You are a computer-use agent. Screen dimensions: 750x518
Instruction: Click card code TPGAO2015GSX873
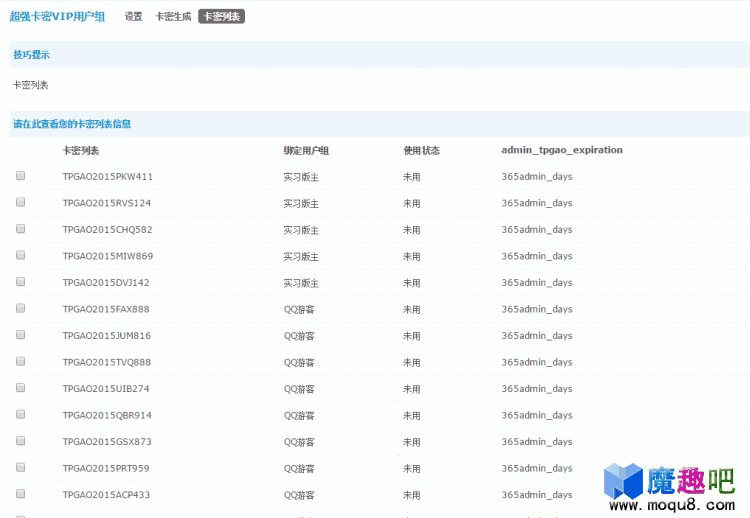107,441
